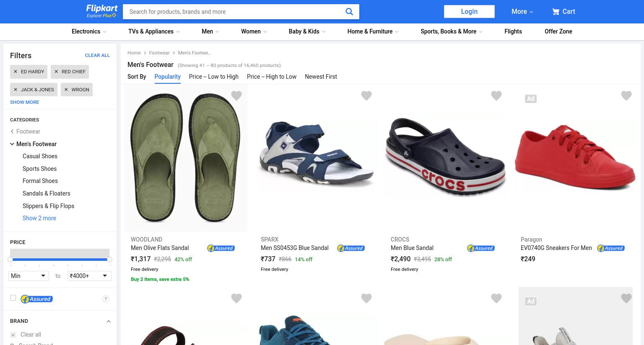Click Show 2 more categories link
The height and width of the screenshot is (345, 644).
(39, 218)
